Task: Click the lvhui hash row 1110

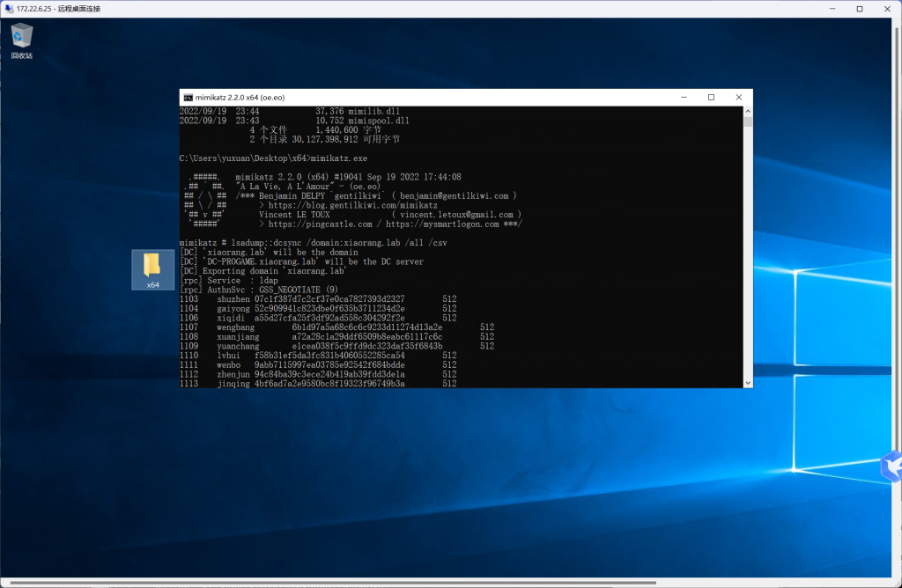Action: click(318, 356)
